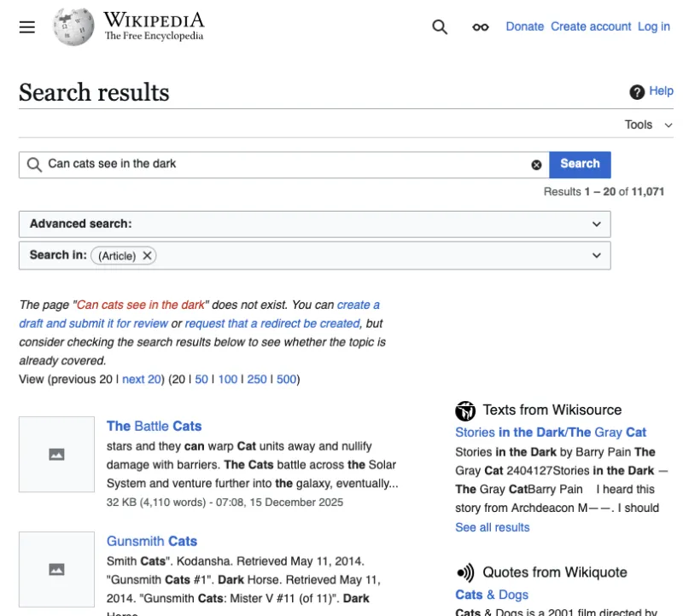Show 100 results per page
The width and height of the screenshot is (683, 616).
(228, 379)
